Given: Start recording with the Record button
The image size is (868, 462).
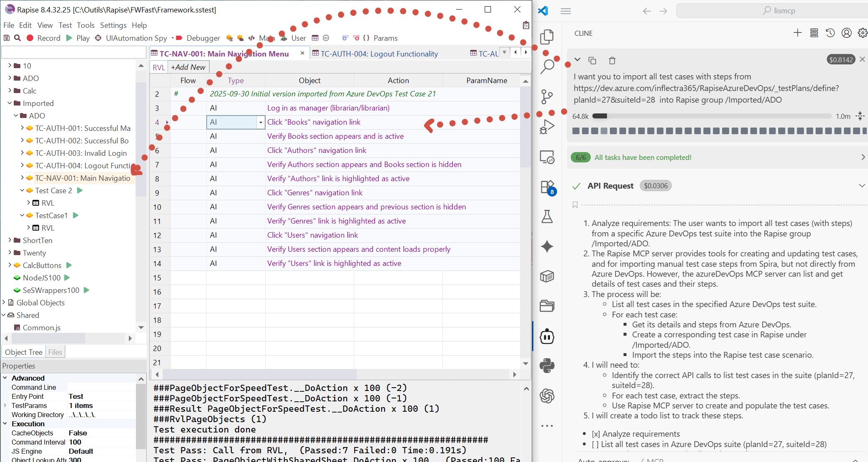Looking at the screenshot, I should tap(44, 38).
